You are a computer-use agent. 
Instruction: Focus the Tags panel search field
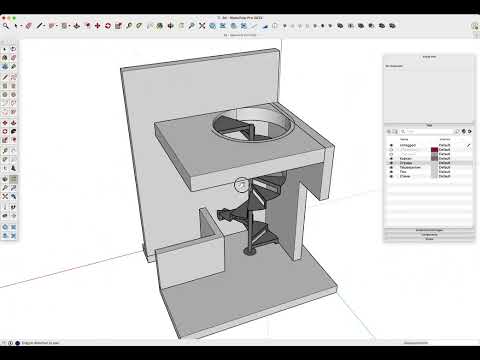pos(427,132)
